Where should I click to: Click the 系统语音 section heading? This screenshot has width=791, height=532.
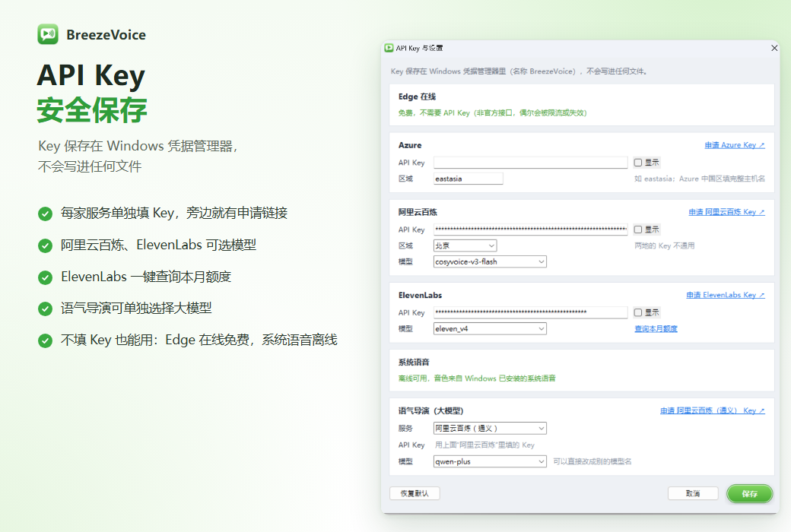414,362
